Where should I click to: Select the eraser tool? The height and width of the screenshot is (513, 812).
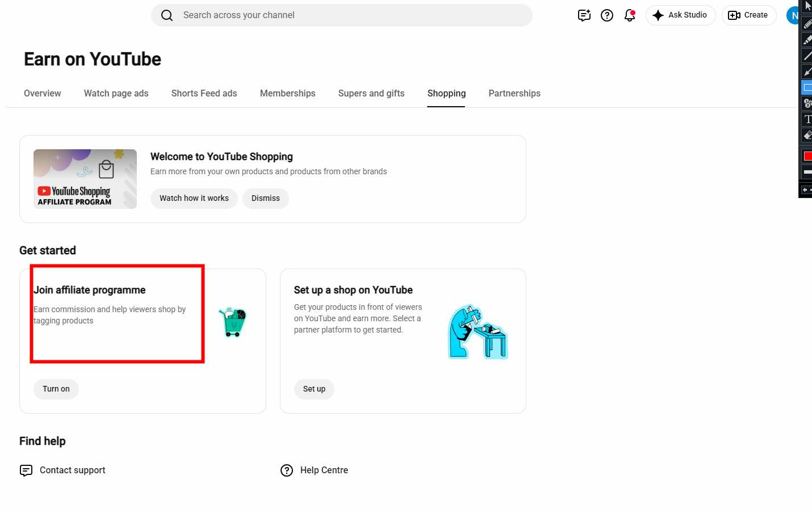807,135
